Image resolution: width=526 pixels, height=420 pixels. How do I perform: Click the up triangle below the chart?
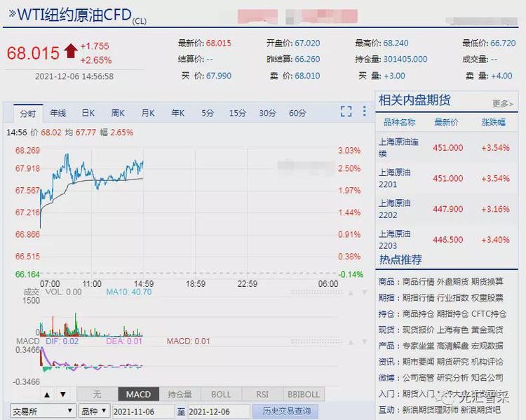(x=47, y=395)
